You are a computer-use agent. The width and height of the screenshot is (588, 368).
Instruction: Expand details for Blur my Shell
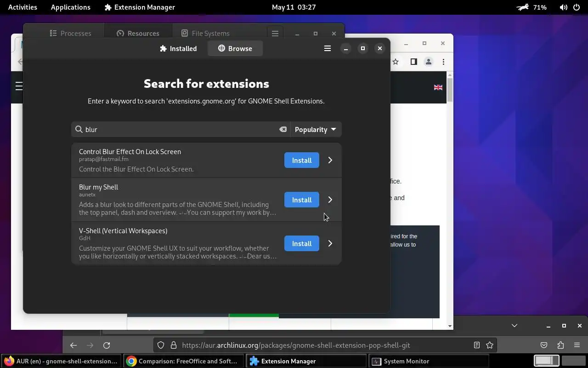pos(330,200)
